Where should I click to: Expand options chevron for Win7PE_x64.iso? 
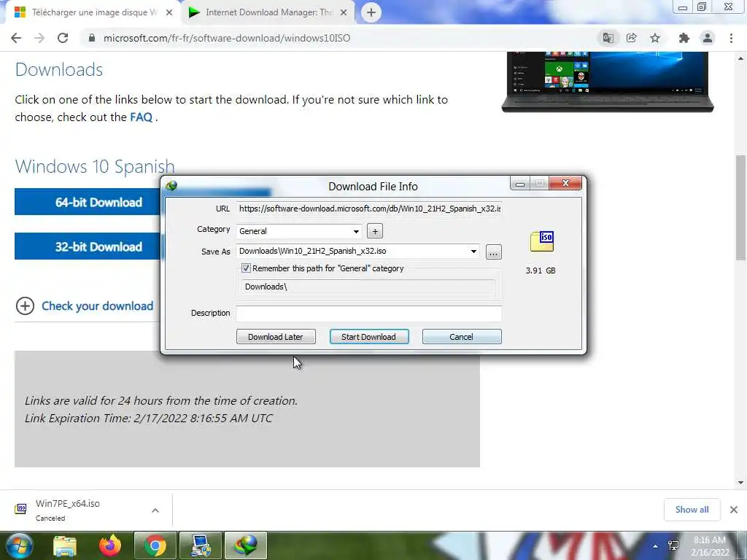[x=155, y=510]
